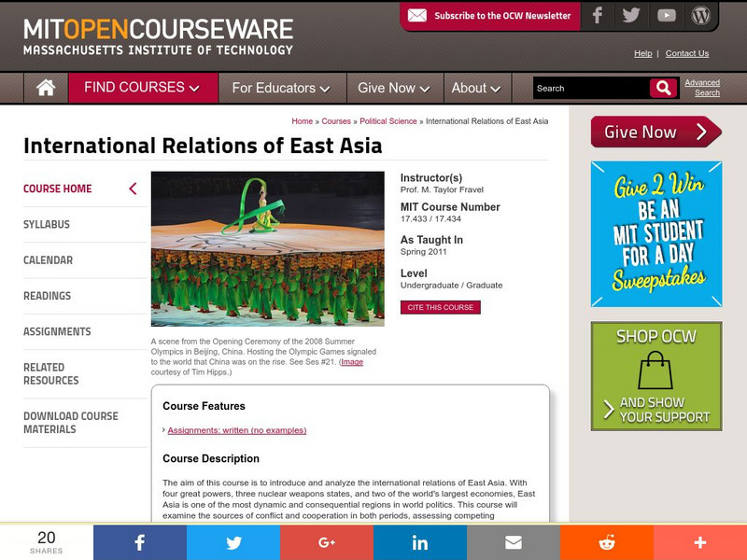747x560 pixels.
Task: Share on LinkedIn from the bottom bar
Action: click(x=419, y=542)
